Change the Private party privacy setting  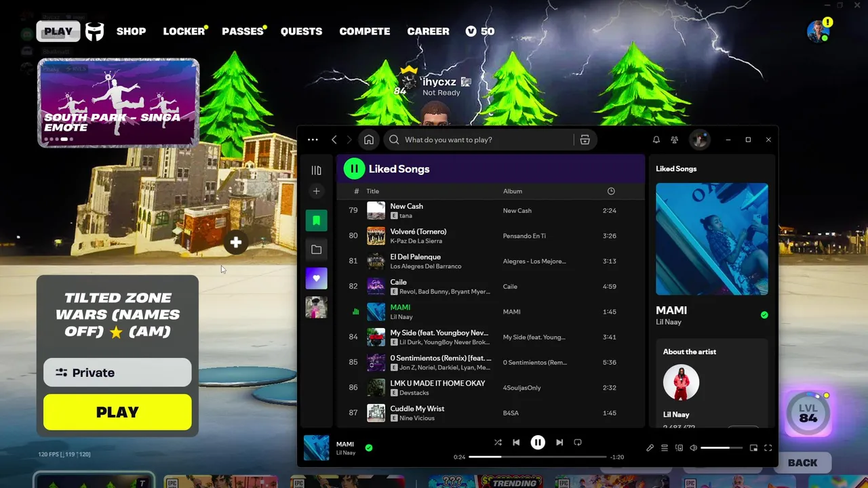point(117,372)
